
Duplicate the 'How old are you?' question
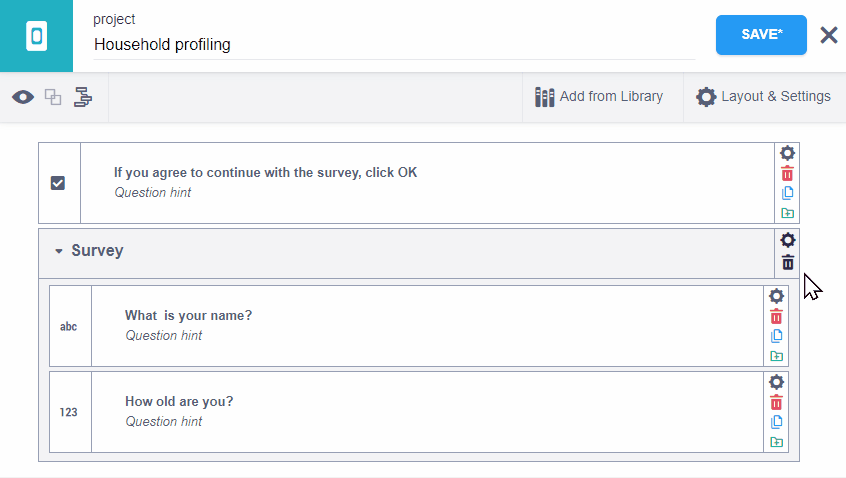tap(776, 422)
